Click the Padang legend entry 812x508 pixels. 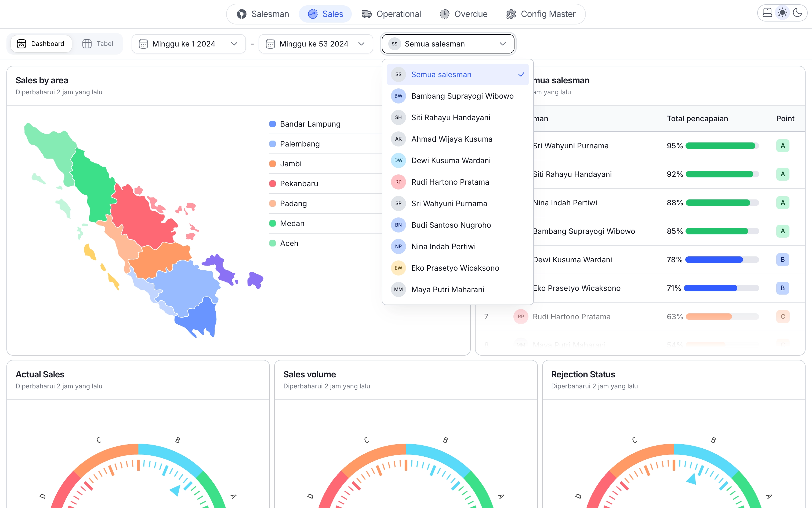point(288,204)
